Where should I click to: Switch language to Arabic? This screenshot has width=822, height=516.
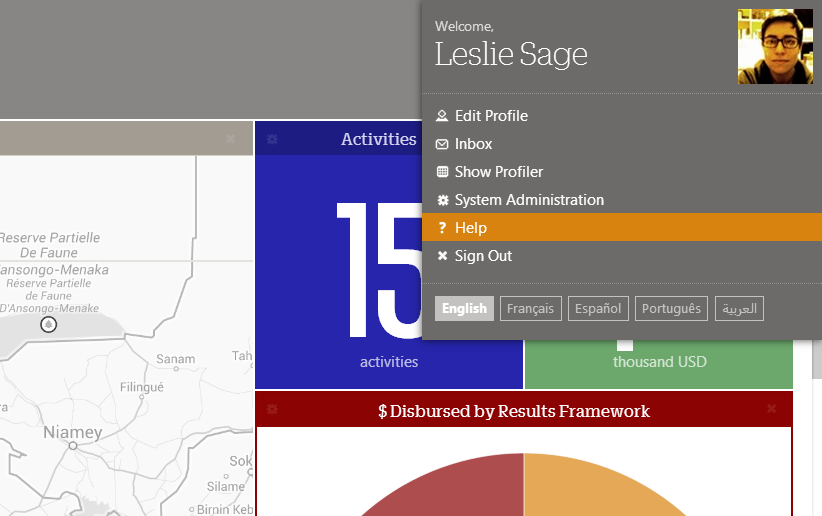point(739,308)
